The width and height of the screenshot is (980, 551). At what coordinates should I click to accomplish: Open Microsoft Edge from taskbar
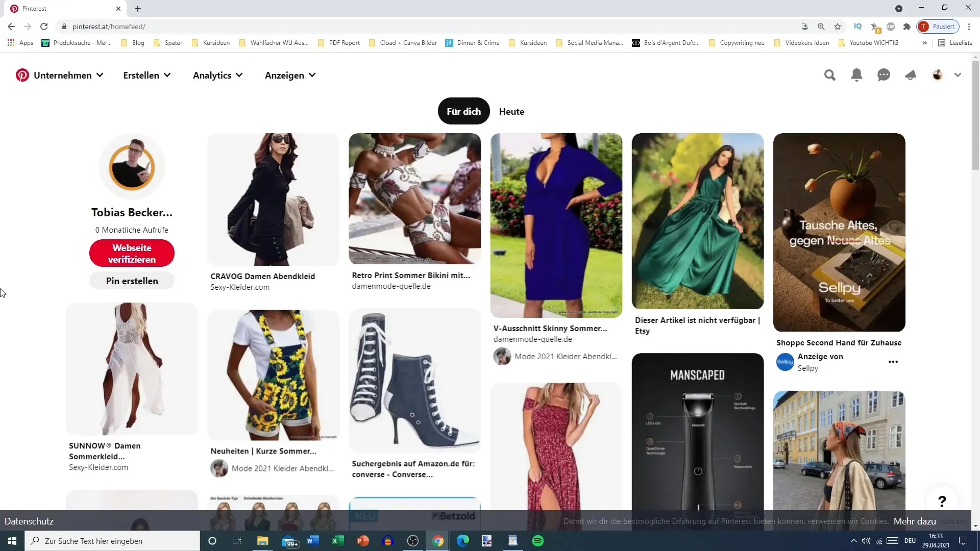coord(462,541)
